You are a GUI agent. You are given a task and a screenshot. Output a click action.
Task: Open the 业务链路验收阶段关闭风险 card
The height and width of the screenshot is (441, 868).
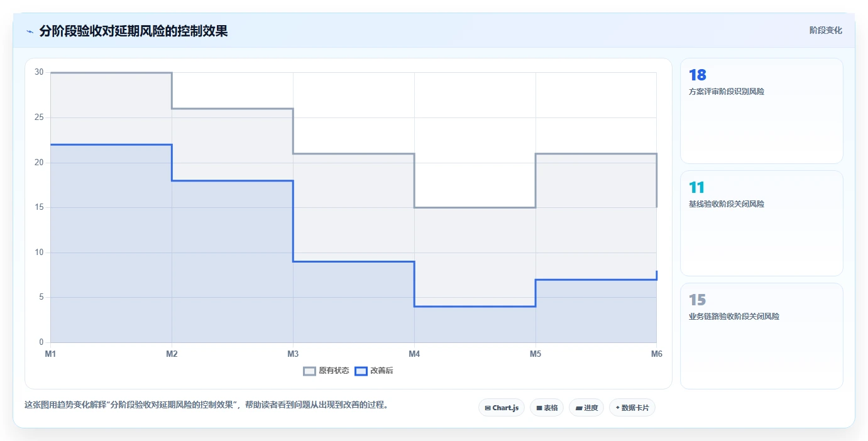pyautogui.click(x=762, y=335)
